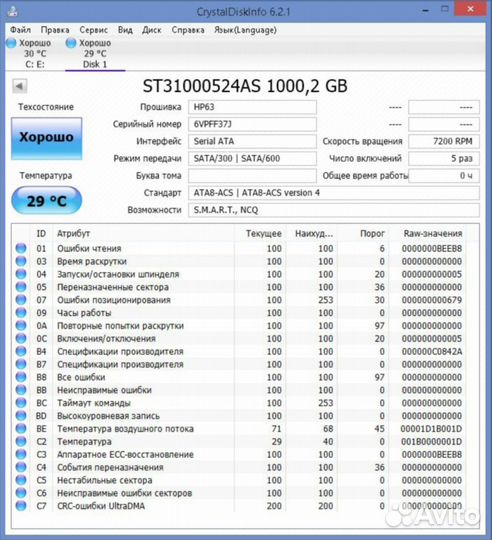Click the Хорошо health status button

pyautogui.click(x=46, y=138)
